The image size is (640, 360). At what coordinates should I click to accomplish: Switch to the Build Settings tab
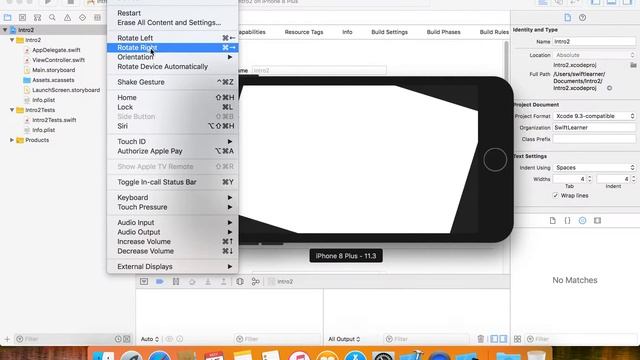[389, 32]
